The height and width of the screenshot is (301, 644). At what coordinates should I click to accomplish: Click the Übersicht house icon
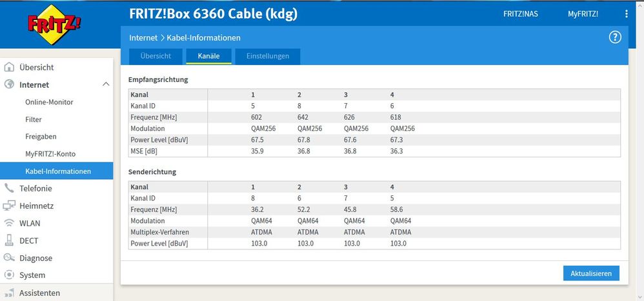tap(9, 67)
